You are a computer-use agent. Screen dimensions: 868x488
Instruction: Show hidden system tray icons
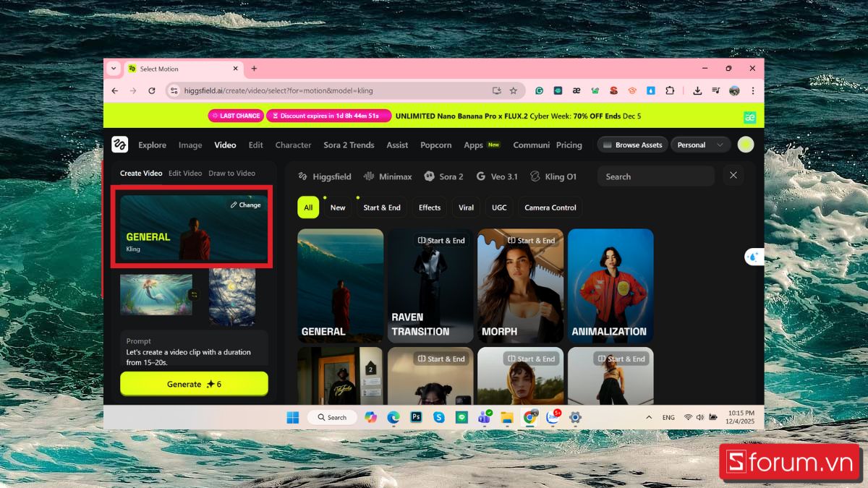click(649, 417)
